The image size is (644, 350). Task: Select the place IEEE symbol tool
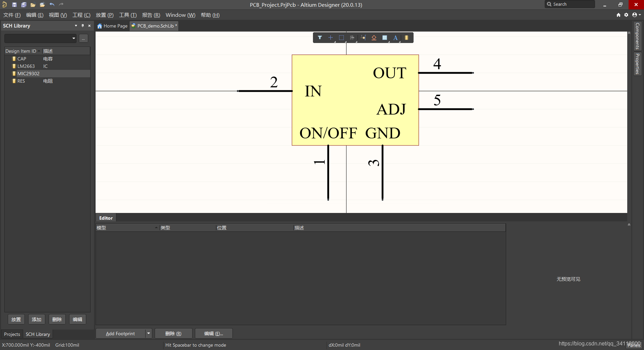[374, 38]
